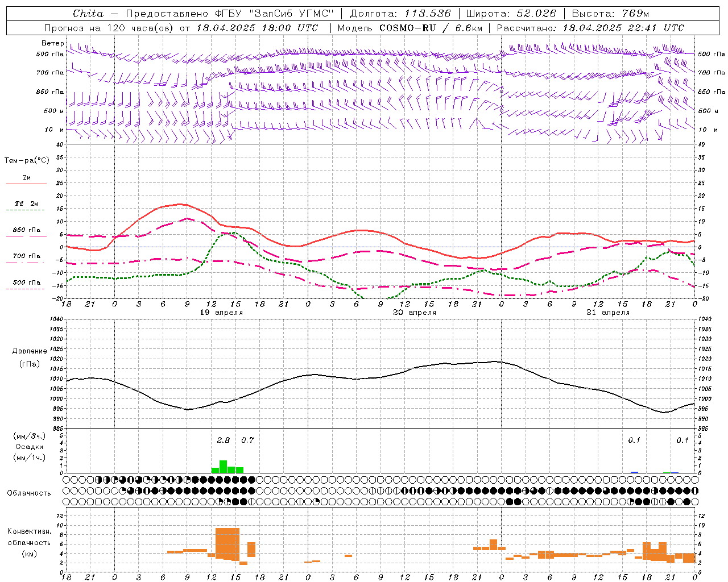
Task: Click the tallest orange convective cloud bar
Action: (x=227, y=544)
